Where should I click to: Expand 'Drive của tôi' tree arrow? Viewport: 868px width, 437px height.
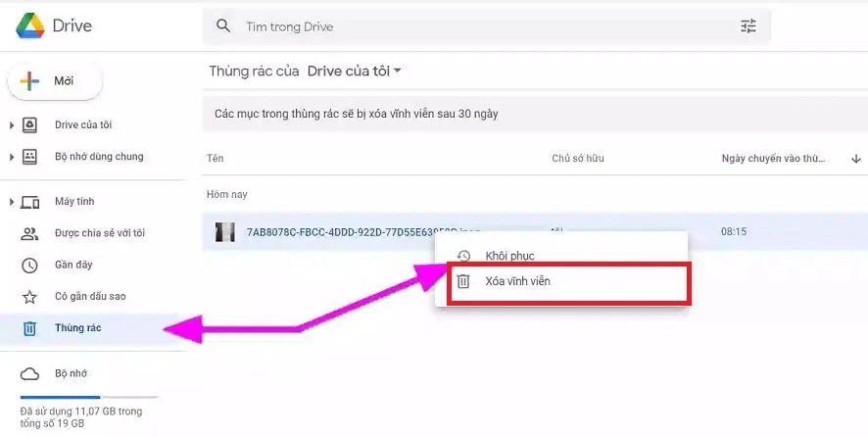[11, 125]
